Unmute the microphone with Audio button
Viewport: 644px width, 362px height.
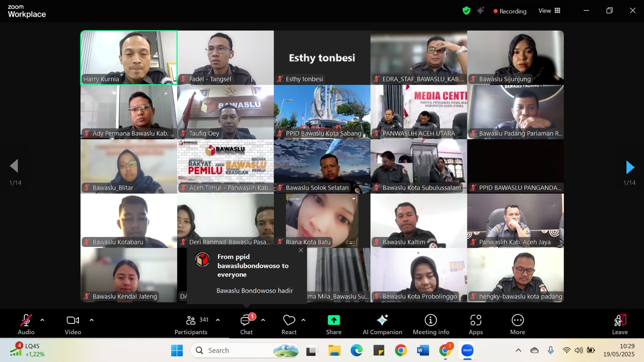click(26, 324)
